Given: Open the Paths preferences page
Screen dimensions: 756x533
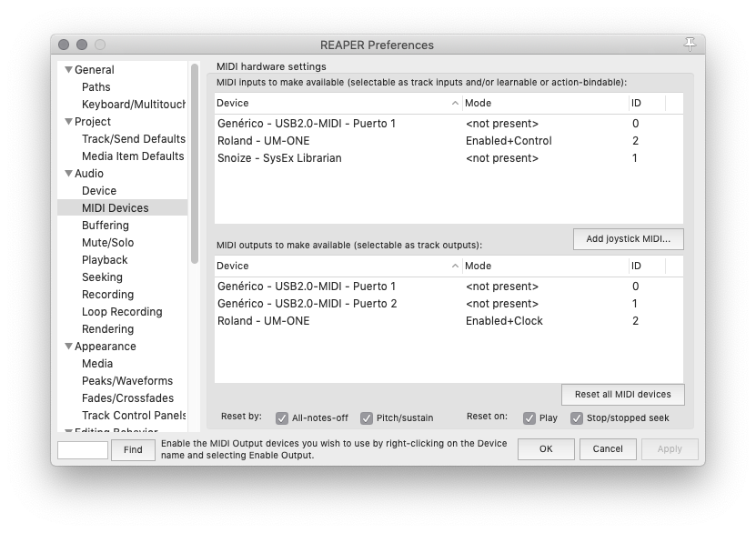Looking at the screenshot, I should 96,87.
